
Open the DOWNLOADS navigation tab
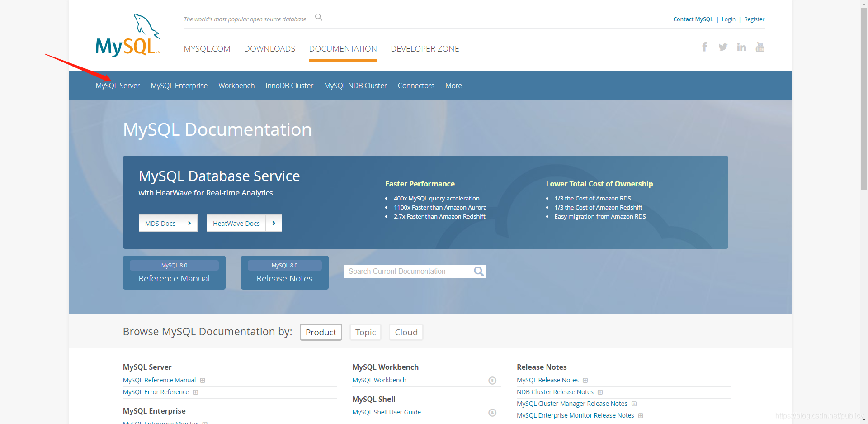(x=270, y=49)
